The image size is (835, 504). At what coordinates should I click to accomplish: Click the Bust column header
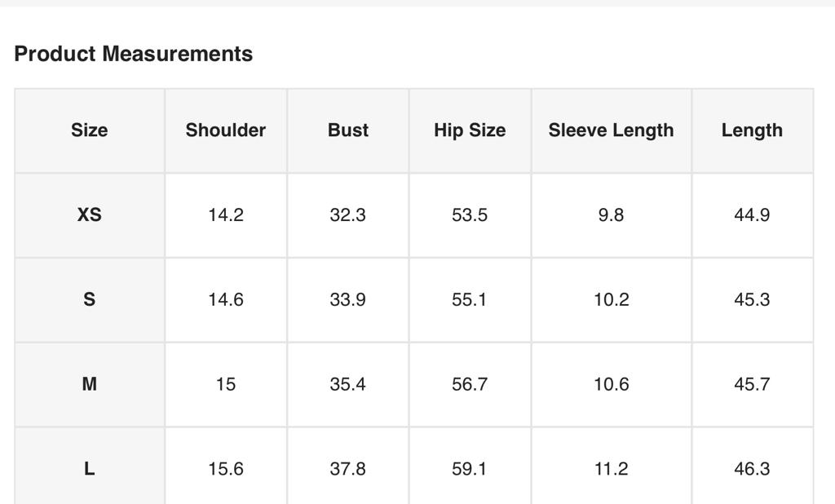pos(348,130)
